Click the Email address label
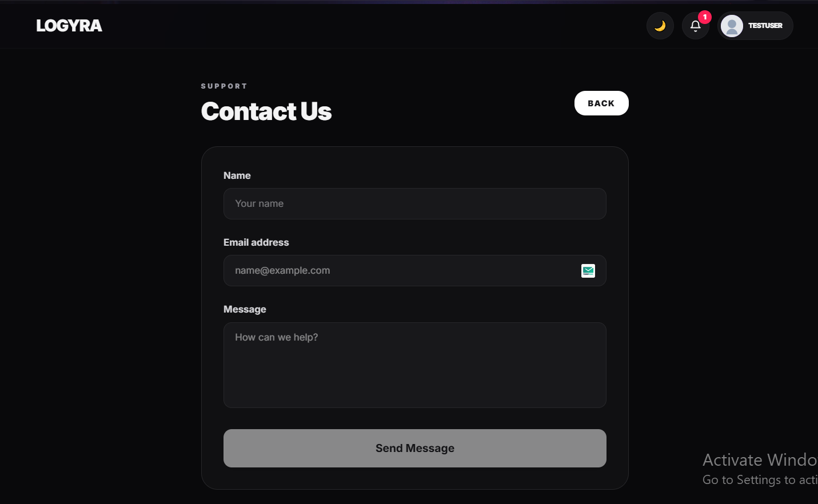This screenshot has height=504, width=818. pos(256,242)
